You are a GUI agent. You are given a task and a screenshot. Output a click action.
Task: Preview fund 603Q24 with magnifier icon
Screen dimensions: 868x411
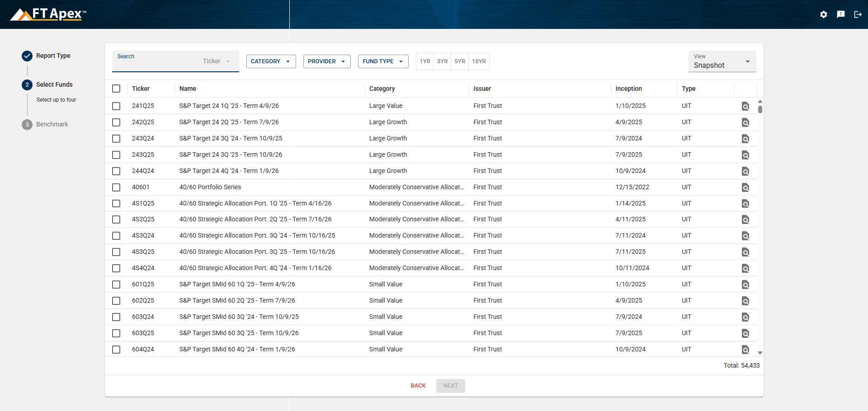click(745, 317)
